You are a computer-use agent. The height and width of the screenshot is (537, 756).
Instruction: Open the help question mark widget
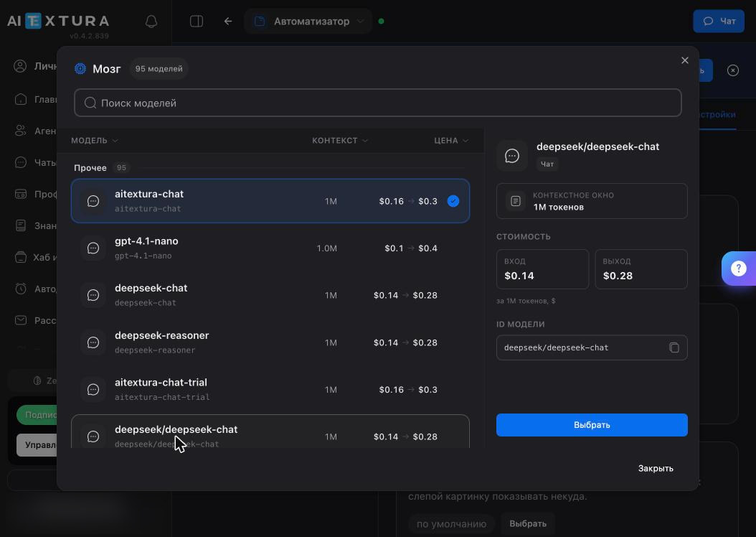coord(738,268)
